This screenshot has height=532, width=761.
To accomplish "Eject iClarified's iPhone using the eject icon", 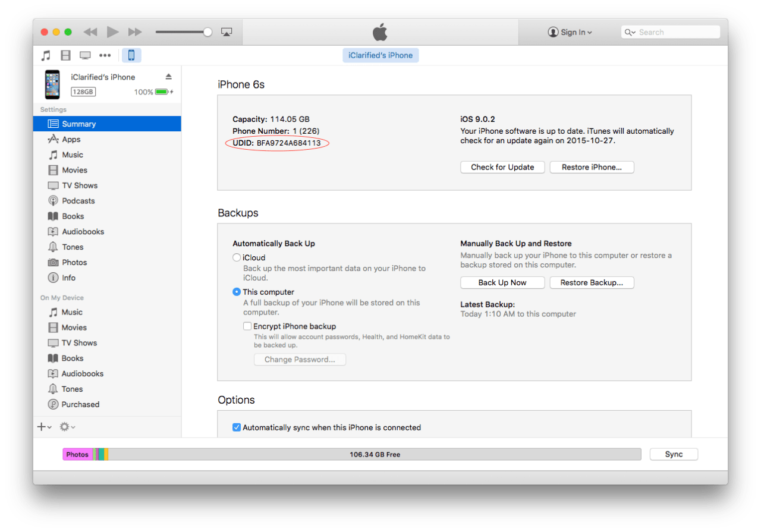I will point(168,76).
